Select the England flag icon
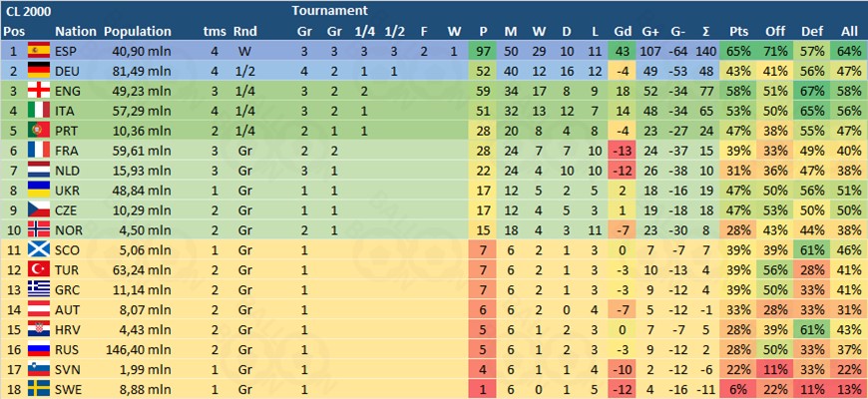This screenshot has height=399, width=868. [39, 92]
